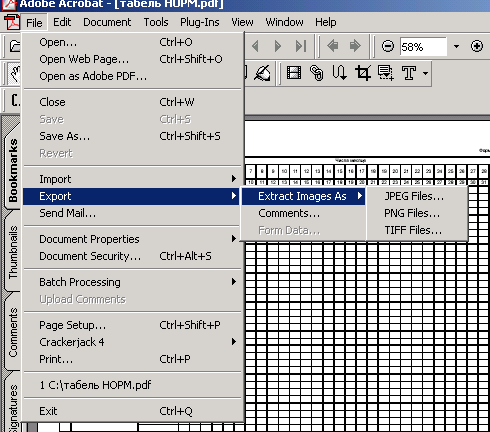
Task: Open the Plug-Ins menu
Action: (x=200, y=22)
